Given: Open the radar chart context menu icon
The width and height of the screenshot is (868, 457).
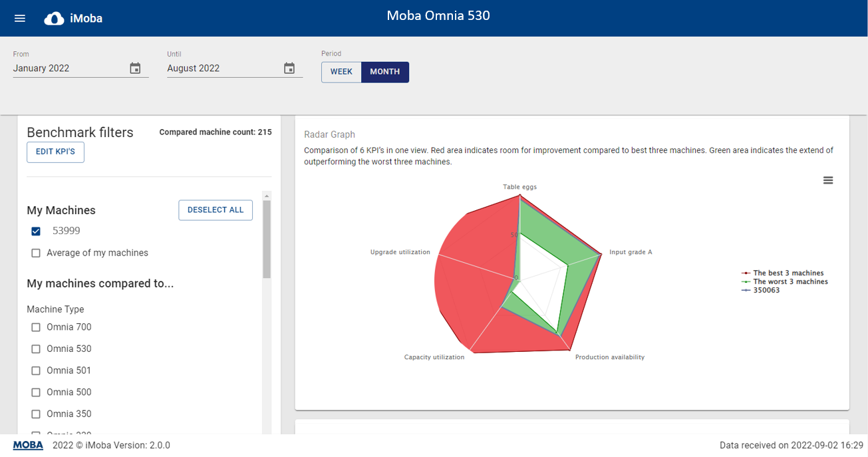Looking at the screenshot, I should tap(828, 180).
